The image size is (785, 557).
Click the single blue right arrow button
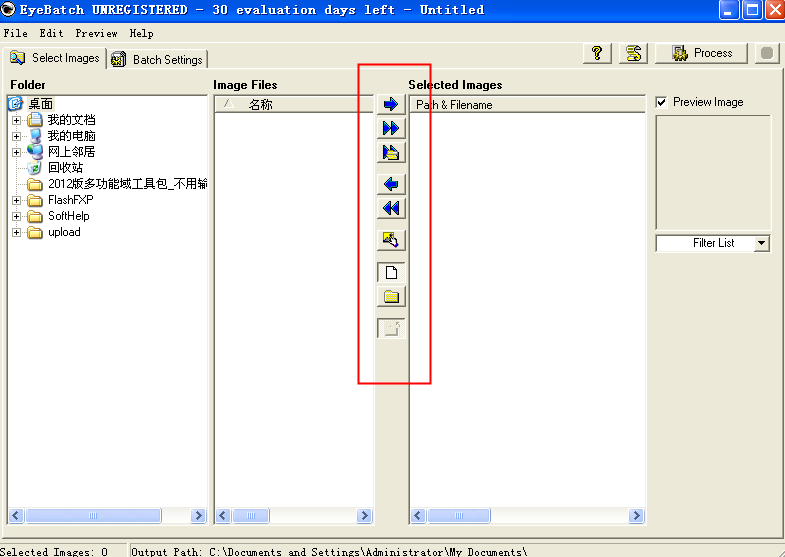(x=391, y=104)
